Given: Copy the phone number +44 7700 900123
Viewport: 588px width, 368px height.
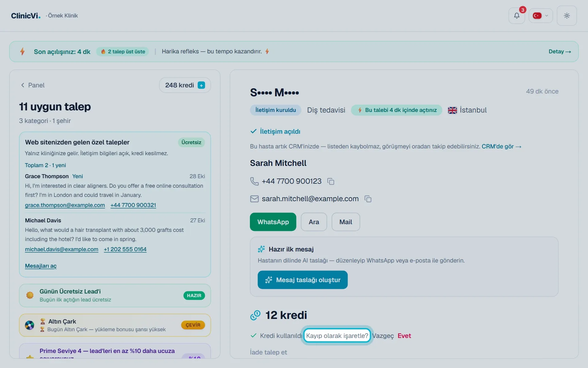Looking at the screenshot, I should click(x=331, y=182).
